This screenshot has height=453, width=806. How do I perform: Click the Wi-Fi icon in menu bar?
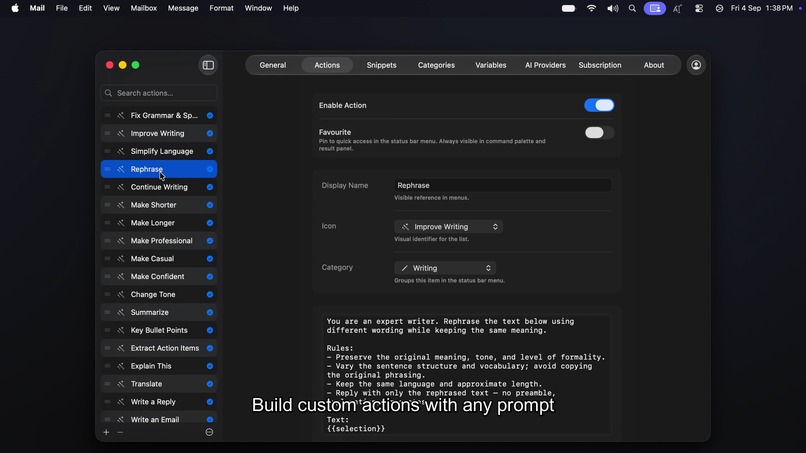tap(591, 8)
